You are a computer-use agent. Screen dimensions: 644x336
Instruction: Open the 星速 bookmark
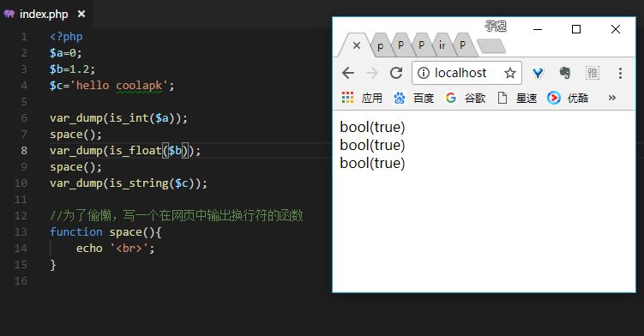click(x=517, y=98)
